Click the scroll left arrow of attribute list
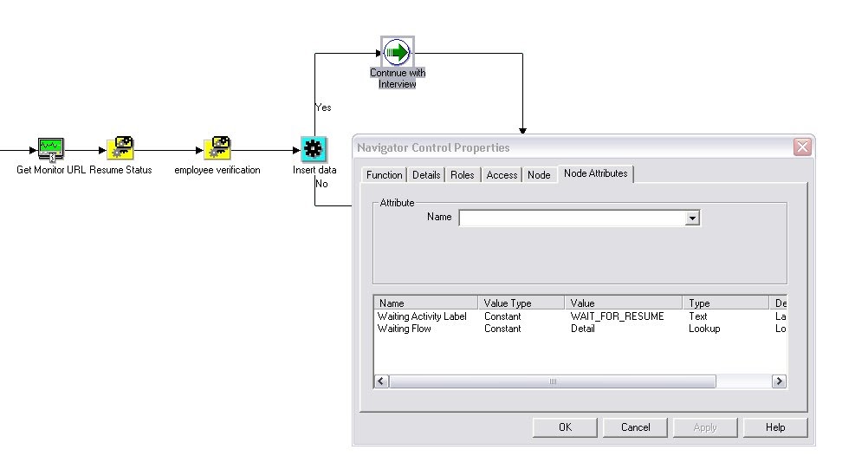Image resolution: width=868 pixels, height=456 pixels. coord(381,381)
